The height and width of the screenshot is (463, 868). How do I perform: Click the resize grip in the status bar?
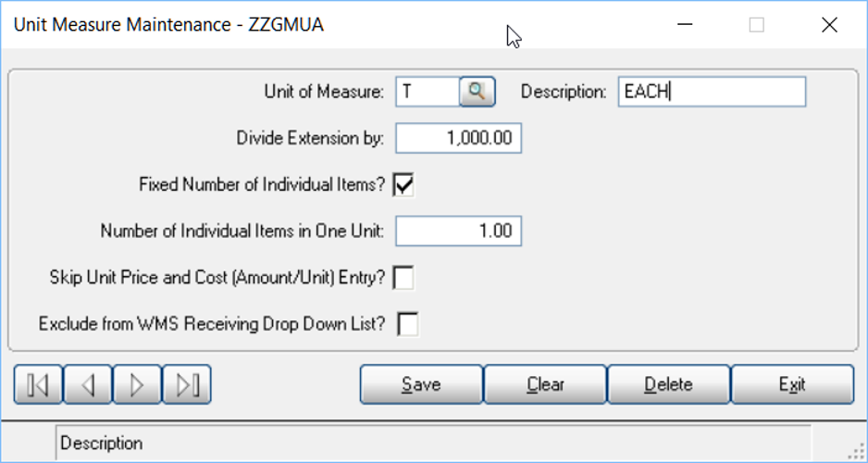856,450
